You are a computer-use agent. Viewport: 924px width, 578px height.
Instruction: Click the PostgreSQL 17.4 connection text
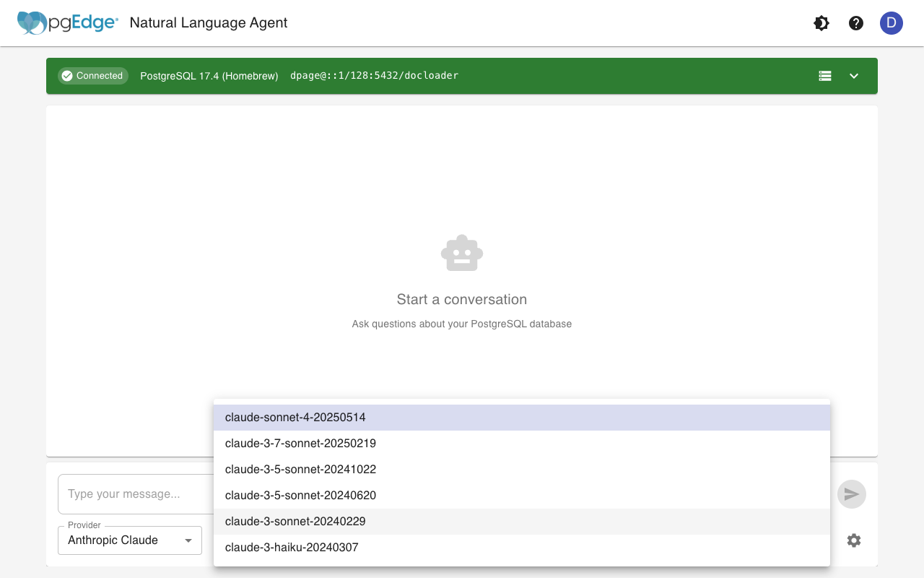pyautogui.click(x=209, y=76)
